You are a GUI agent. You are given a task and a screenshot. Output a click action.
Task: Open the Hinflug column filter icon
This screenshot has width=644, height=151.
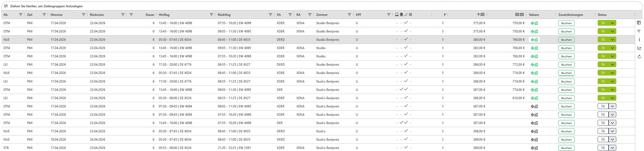[211, 15]
